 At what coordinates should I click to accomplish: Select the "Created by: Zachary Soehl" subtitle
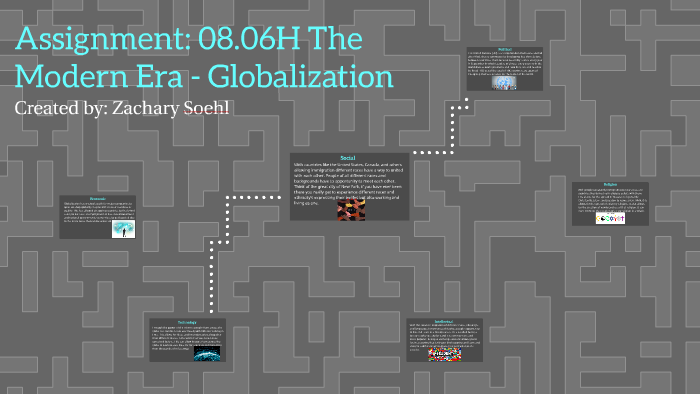click(122, 108)
